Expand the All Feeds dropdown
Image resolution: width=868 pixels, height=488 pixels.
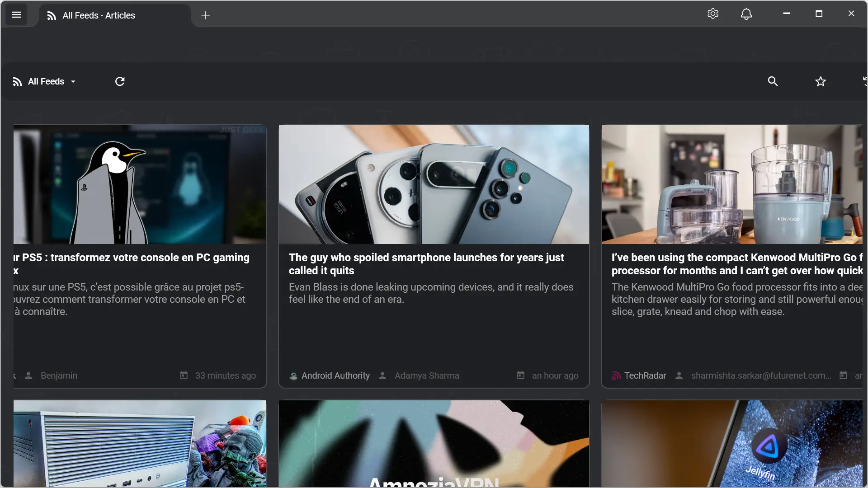tap(44, 81)
